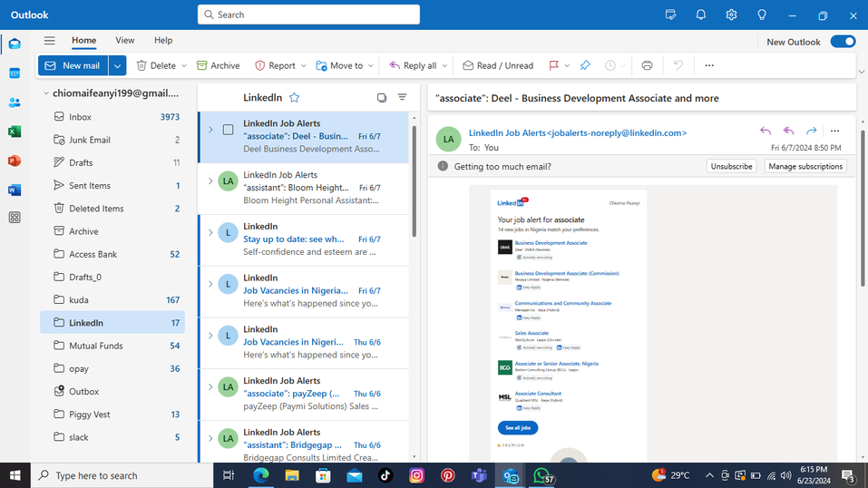This screenshot has width=868, height=488.
Task: Pin the selected message with pin icon
Action: tap(585, 65)
